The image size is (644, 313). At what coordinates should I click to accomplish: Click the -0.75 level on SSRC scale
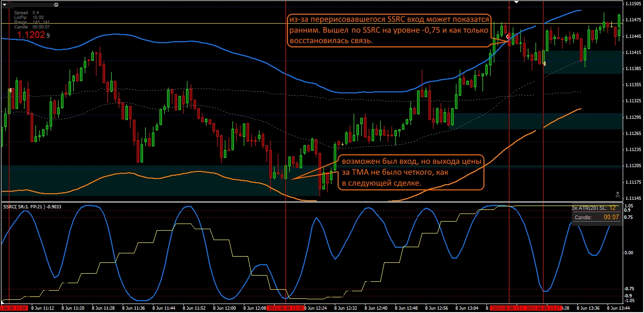point(630,289)
